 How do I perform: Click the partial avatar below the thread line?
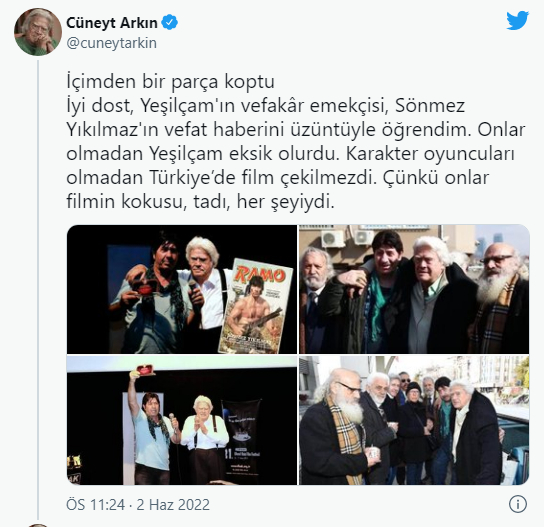tap(38, 525)
